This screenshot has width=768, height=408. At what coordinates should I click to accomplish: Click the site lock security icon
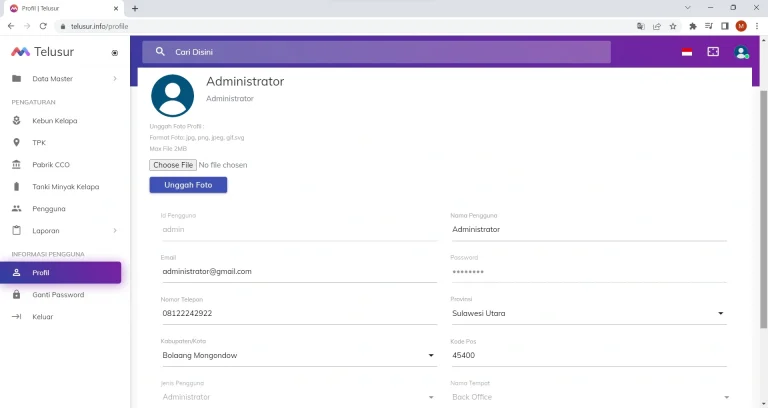pos(63,26)
